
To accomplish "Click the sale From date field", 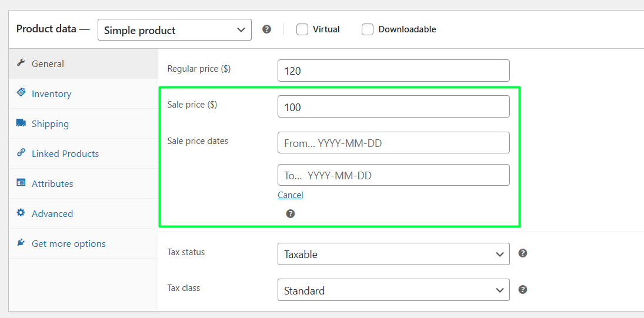I will (x=393, y=143).
